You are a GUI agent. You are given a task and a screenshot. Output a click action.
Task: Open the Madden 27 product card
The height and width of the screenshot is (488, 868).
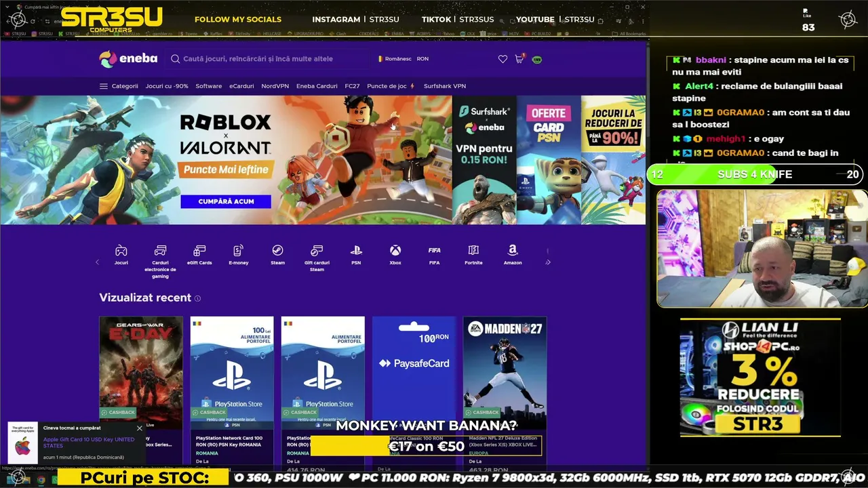pyautogui.click(x=505, y=392)
